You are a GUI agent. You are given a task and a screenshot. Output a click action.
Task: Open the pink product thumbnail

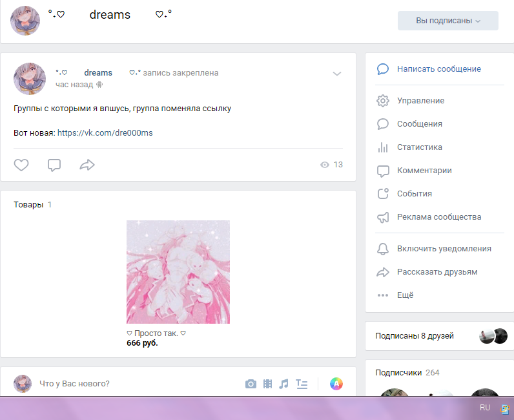coord(178,272)
